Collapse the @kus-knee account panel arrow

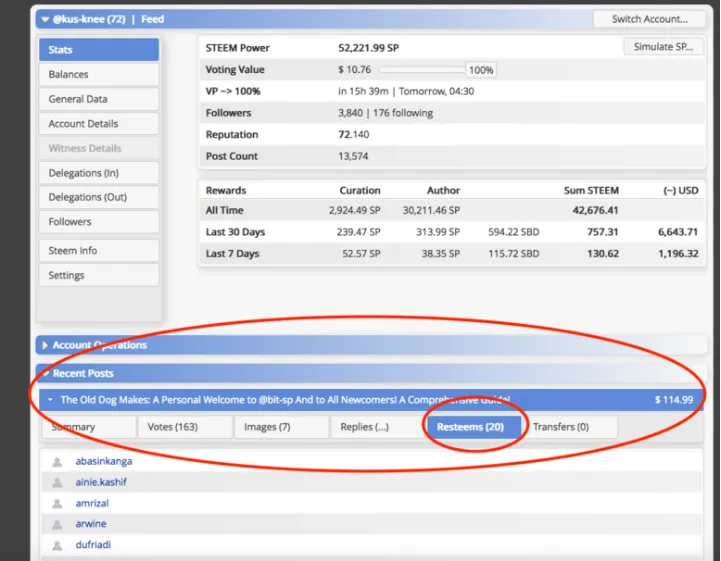45,19
